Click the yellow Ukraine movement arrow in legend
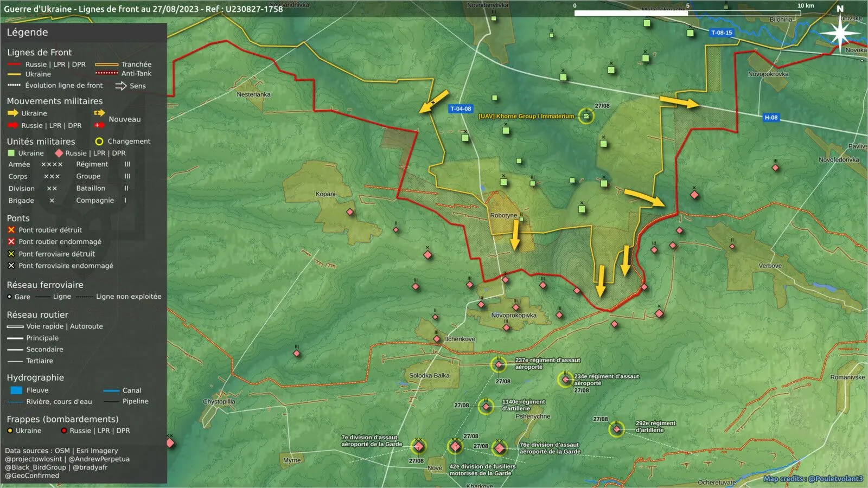This screenshot has height=488, width=868. [x=12, y=113]
